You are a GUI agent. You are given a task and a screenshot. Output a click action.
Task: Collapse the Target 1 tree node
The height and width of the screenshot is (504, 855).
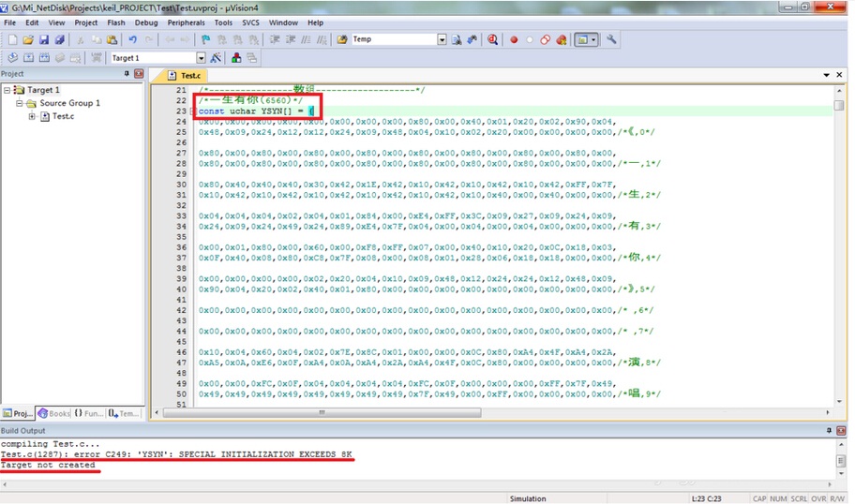tap(7, 90)
